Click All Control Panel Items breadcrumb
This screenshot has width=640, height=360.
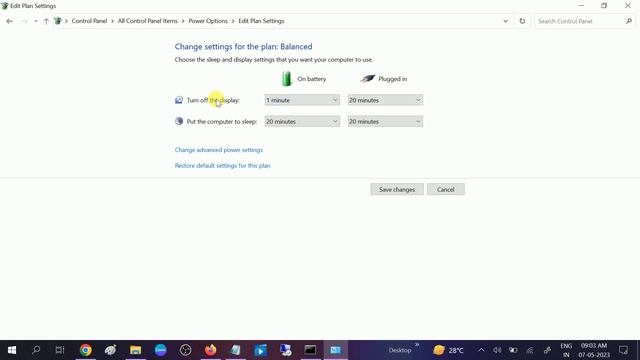pyautogui.click(x=148, y=21)
